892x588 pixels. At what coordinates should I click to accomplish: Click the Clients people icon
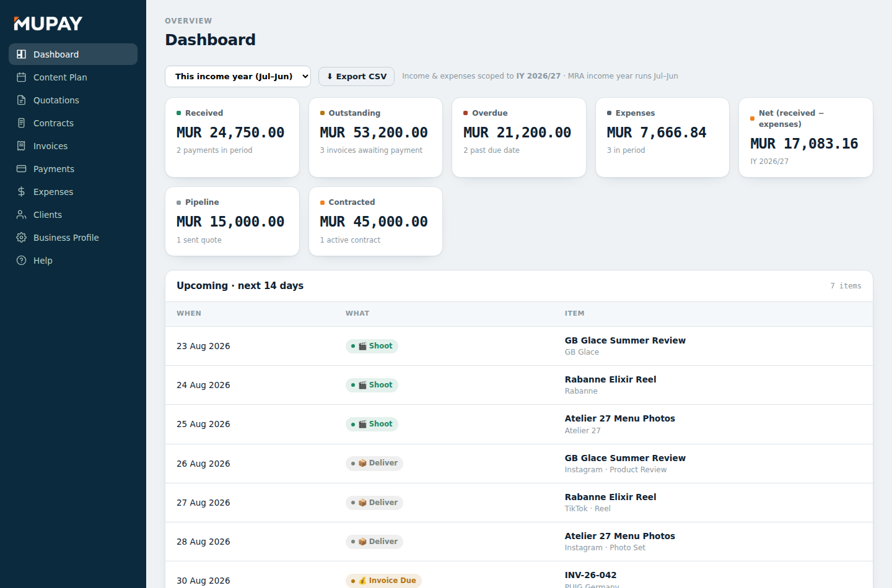tap(21, 215)
